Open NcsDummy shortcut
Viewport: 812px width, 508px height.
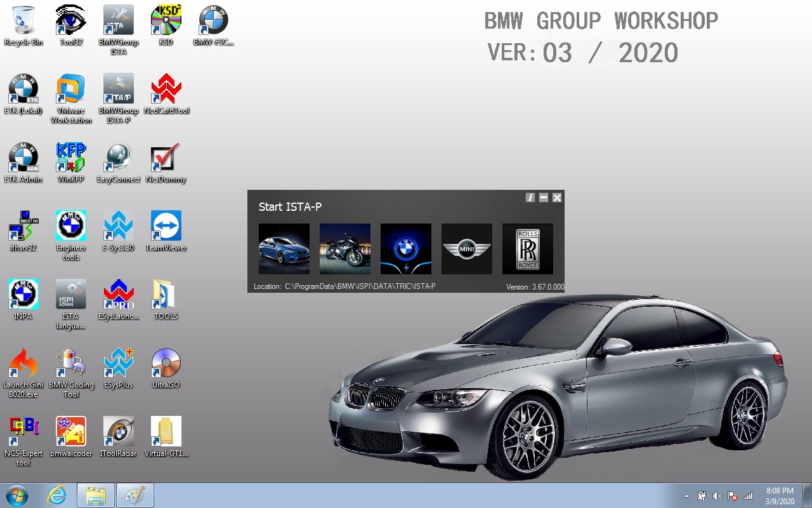166,163
